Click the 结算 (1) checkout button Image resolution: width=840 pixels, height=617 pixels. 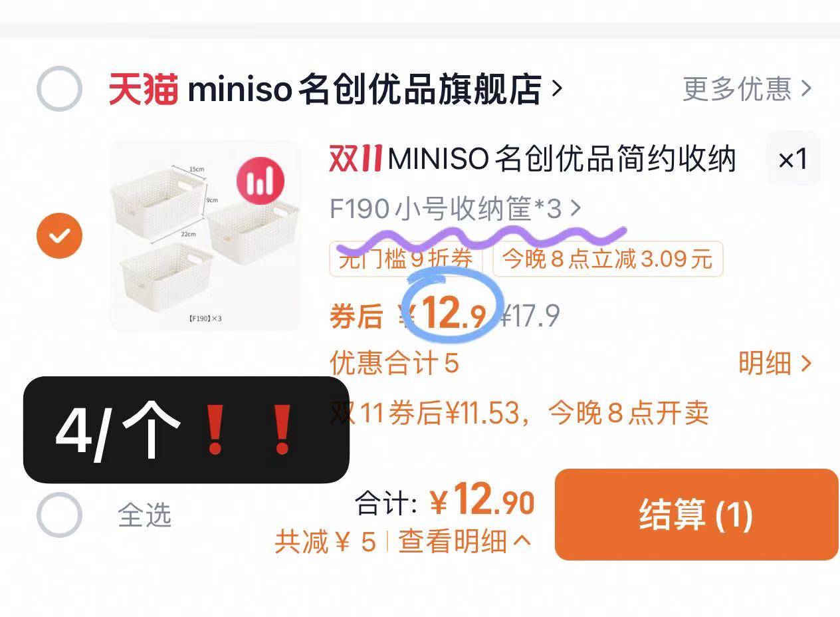[696, 515]
